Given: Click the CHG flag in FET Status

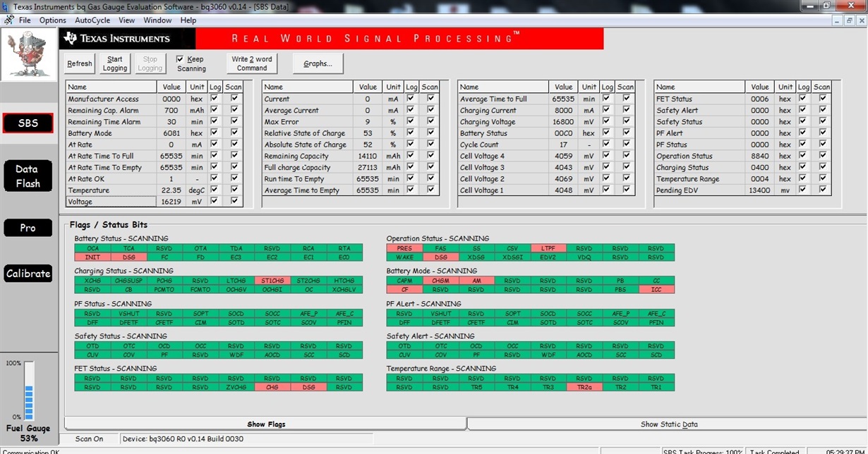Looking at the screenshot, I should point(272,387).
